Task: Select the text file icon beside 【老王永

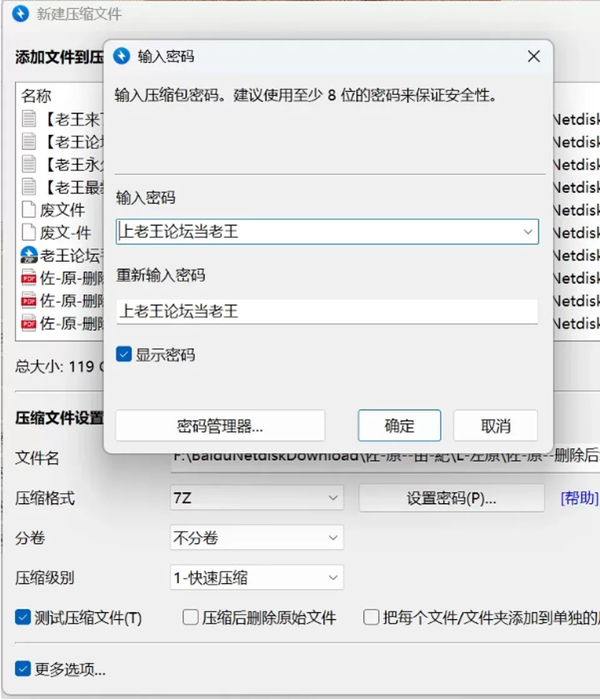Action: point(29,164)
